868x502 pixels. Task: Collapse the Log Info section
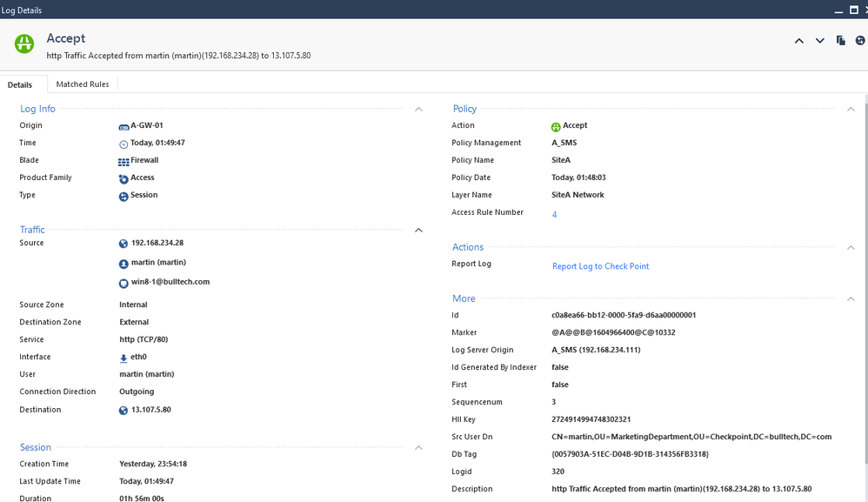tap(418, 110)
